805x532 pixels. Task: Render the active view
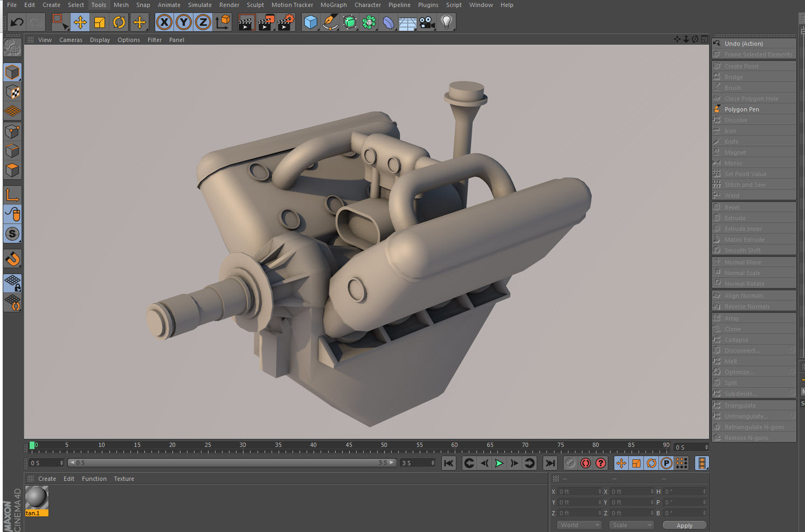(x=246, y=22)
